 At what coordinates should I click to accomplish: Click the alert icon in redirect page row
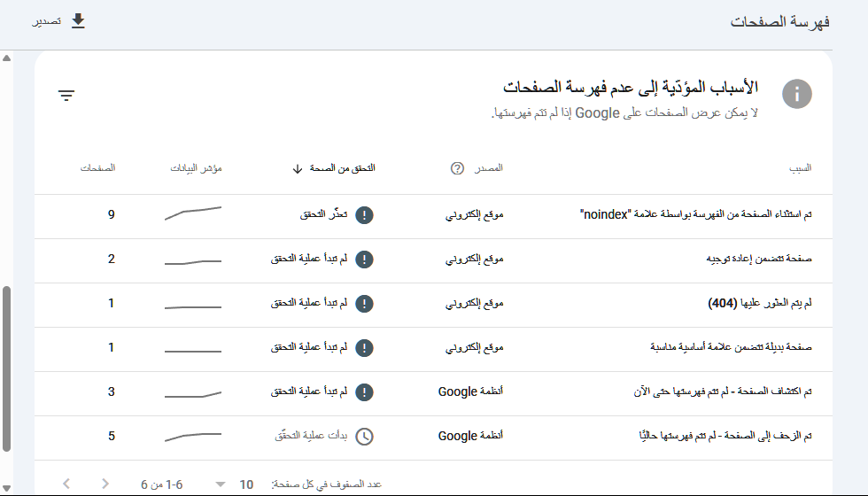point(364,259)
